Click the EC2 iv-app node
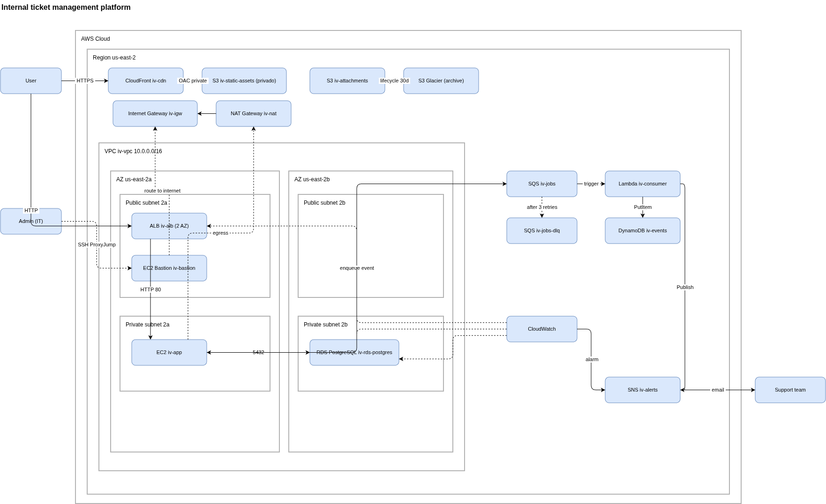Viewport: 826px width, 504px height. [x=169, y=352]
